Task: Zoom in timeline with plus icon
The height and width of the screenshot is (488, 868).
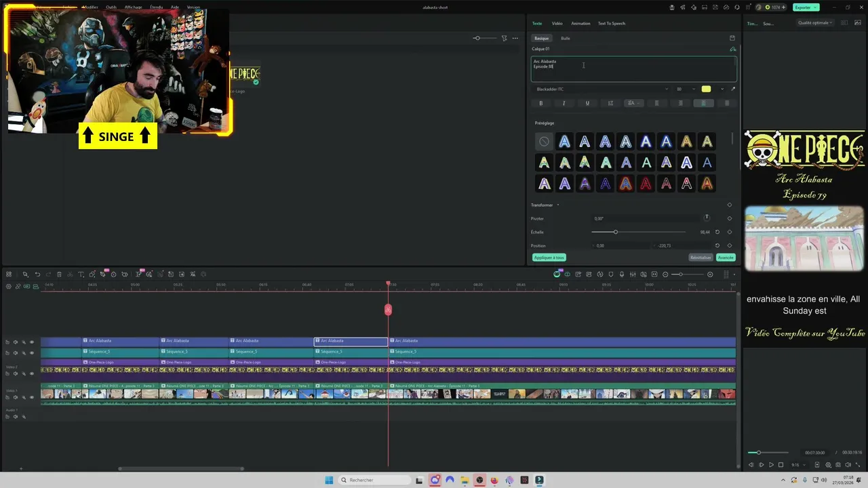Action: pos(710,274)
